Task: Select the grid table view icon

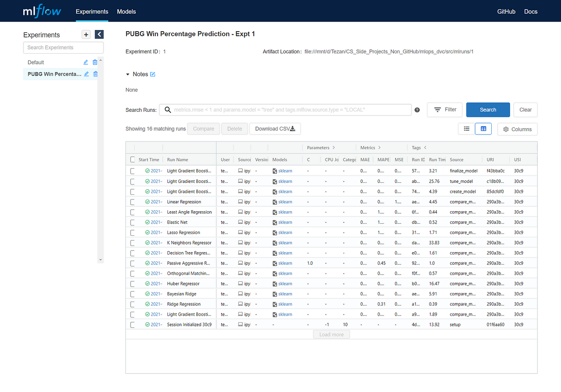Action: pyautogui.click(x=483, y=129)
